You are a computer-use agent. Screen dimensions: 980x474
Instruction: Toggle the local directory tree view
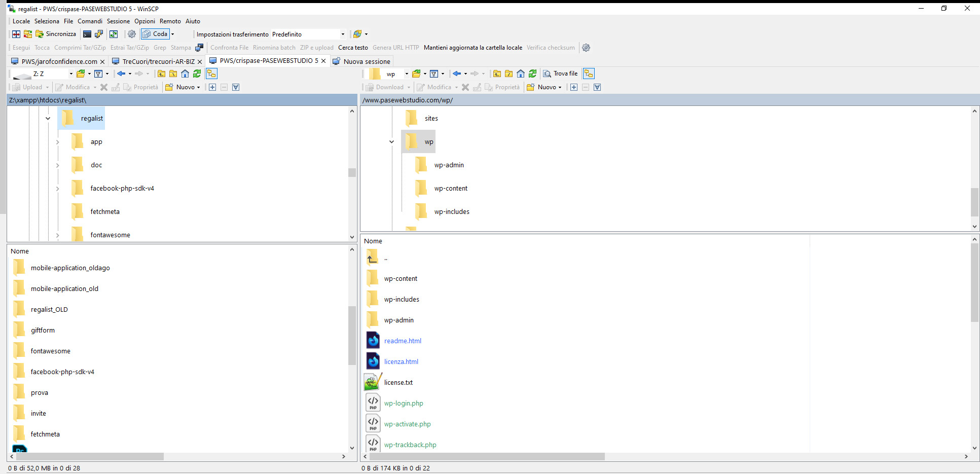point(211,74)
